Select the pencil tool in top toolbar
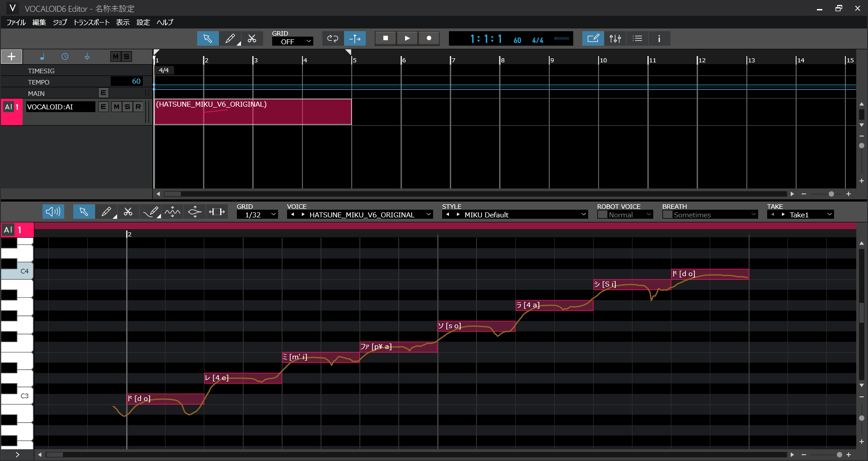 230,38
